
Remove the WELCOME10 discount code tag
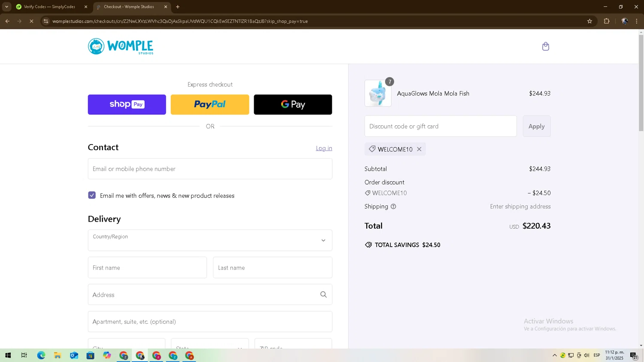click(419, 149)
